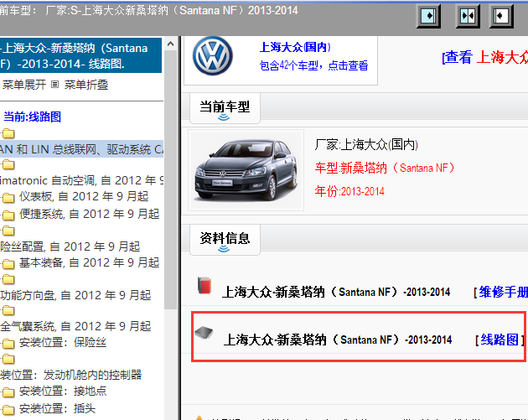Click the 上海大众(国内) link
Viewport: 528px width, 420px height.
(x=295, y=47)
